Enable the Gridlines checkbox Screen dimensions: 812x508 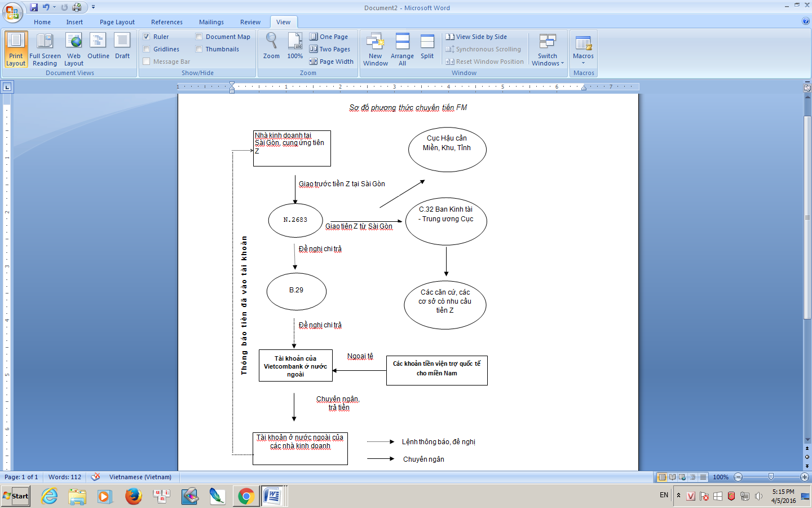pyautogui.click(x=147, y=49)
